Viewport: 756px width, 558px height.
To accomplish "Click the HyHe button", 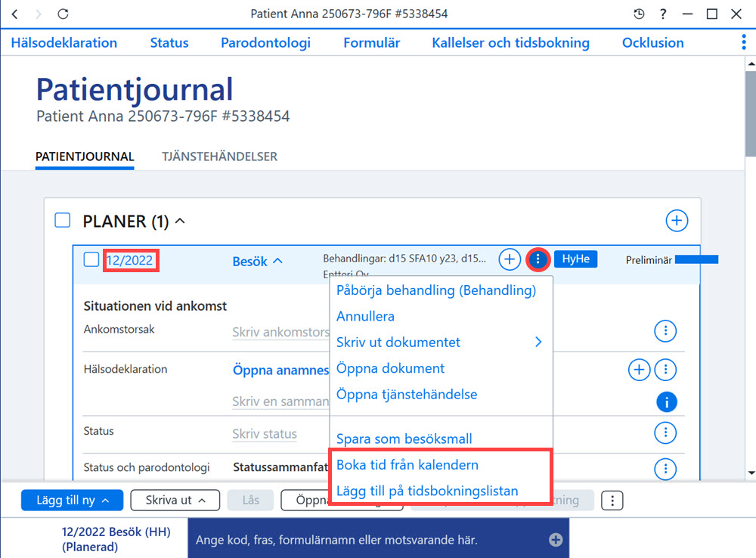I will tap(575, 259).
